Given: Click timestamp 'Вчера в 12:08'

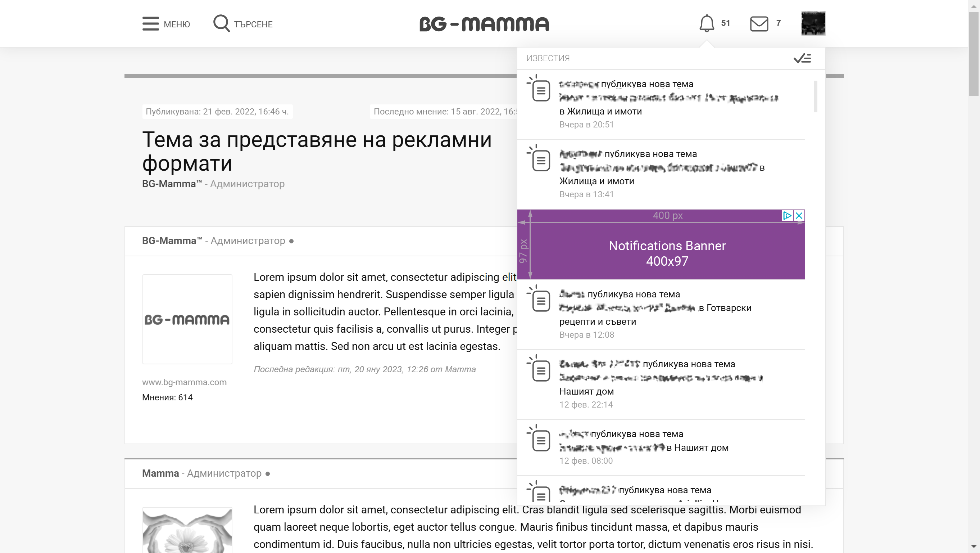Looking at the screenshot, I should pyautogui.click(x=586, y=335).
